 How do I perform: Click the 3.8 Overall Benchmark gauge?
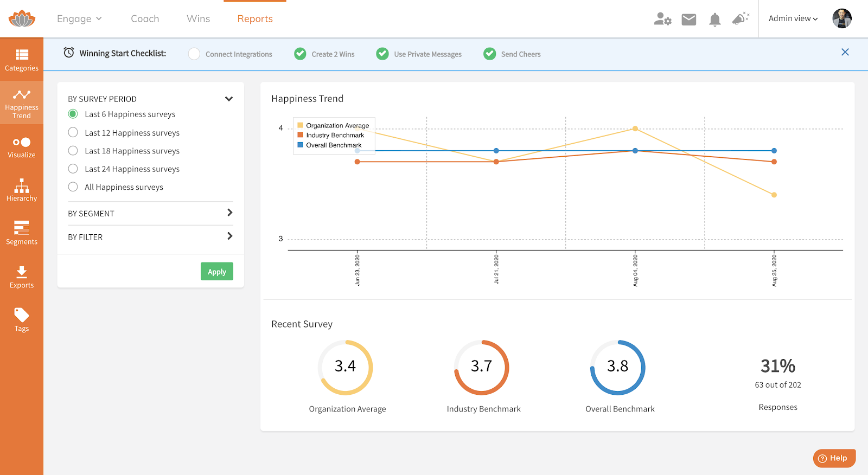click(618, 367)
